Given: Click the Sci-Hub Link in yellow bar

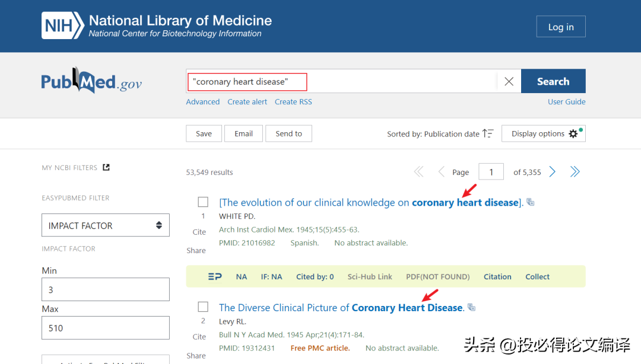Looking at the screenshot, I should 370,277.
